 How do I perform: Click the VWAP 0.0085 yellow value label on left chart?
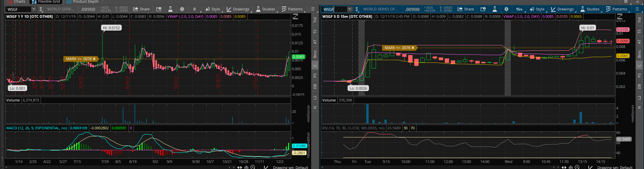(240, 16)
